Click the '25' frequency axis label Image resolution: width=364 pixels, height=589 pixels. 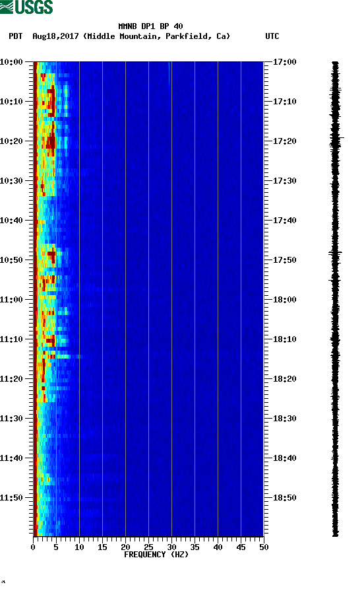148,547
